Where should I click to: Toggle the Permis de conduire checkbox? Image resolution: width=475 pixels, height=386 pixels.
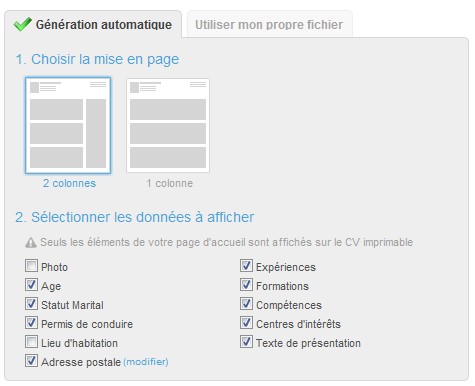point(31,323)
